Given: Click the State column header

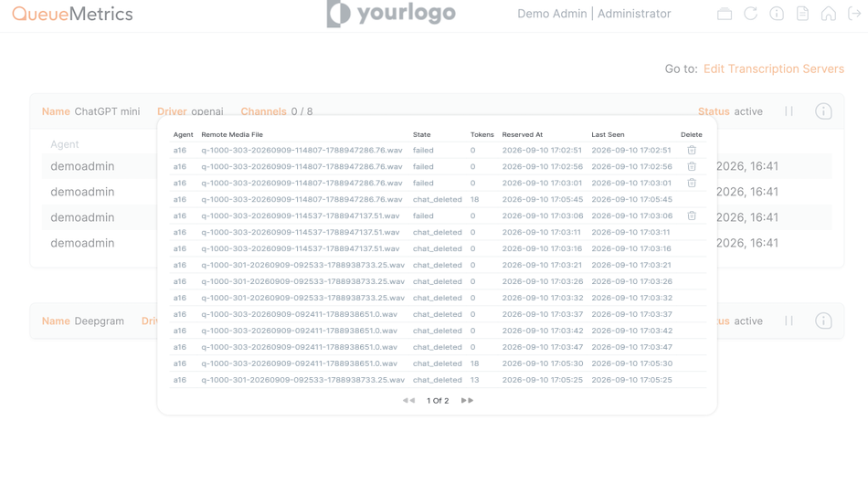Looking at the screenshot, I should (421, 134).
